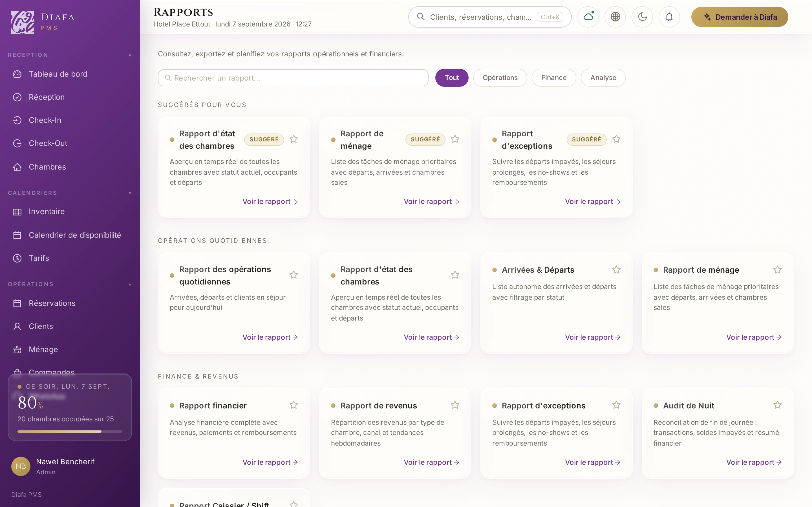Star the Audit de Nuit report

click(x=777, y=405)
